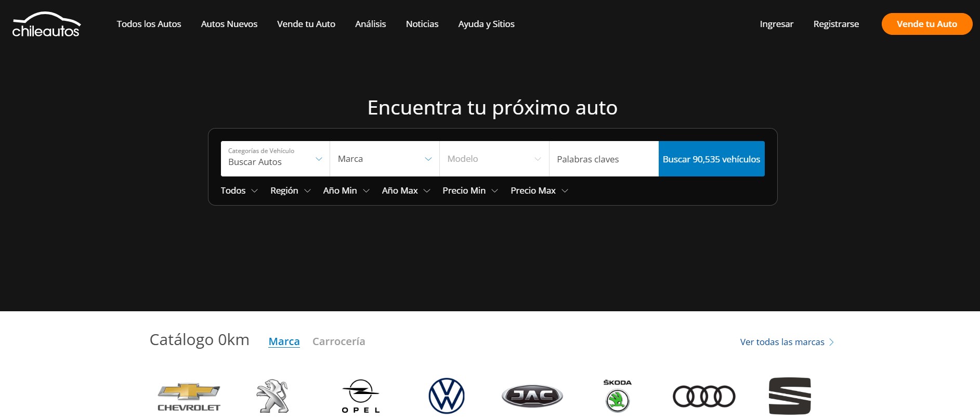Switch to the Carrocería tab
The height and width of the screenshot is (419, 980).
tap(338, 341)
